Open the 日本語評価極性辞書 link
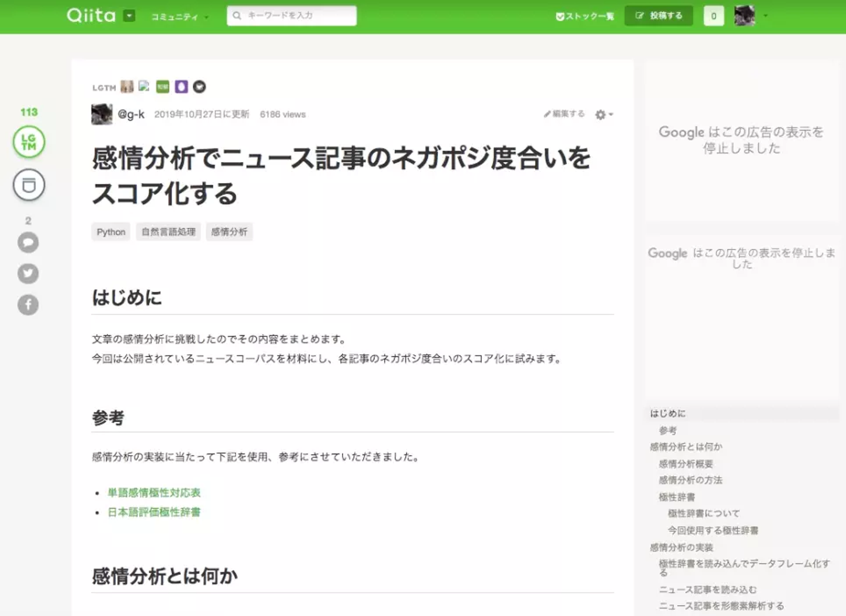Screen dimensions: 846x616 point(154,512)
